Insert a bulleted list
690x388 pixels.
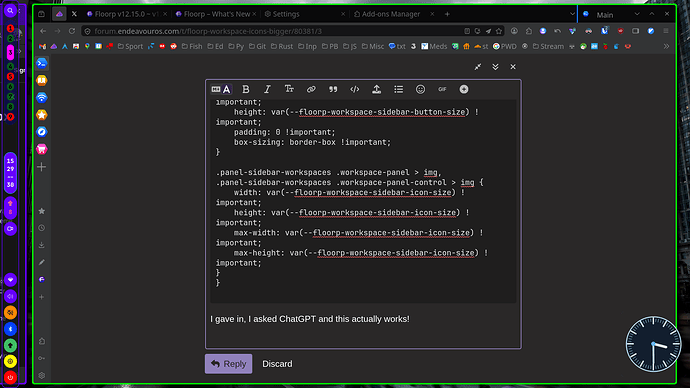(x=399, y=89)
